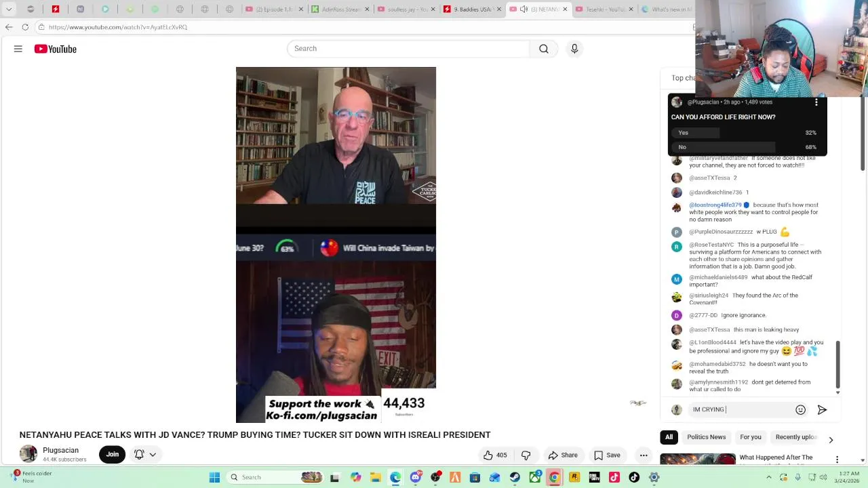Image resolution: width=868 pixels, height=488 pixels.
Task: Open the Top chat mode dropdown
Action: point(682,78)
